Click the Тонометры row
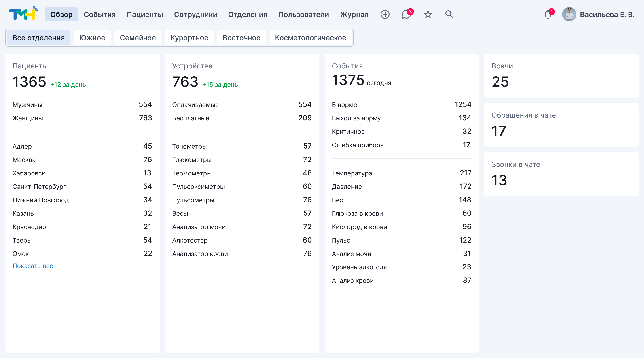This screenshot has width=644, height=358. pos(242,146)
